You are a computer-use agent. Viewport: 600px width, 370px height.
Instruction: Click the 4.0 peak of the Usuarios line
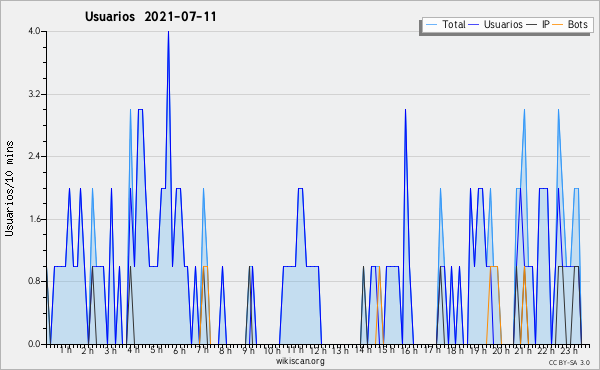[x=168, y=32]
